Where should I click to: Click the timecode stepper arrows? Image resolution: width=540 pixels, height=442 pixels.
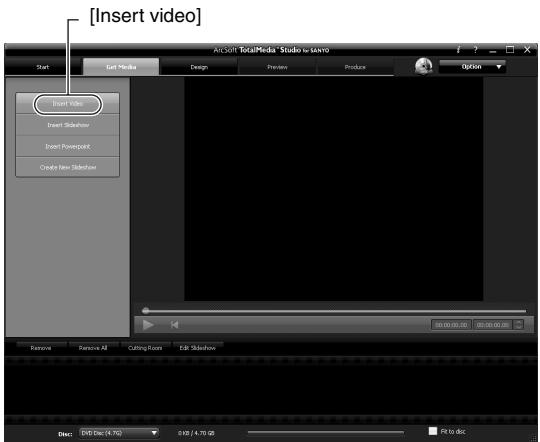coord(518,325)
